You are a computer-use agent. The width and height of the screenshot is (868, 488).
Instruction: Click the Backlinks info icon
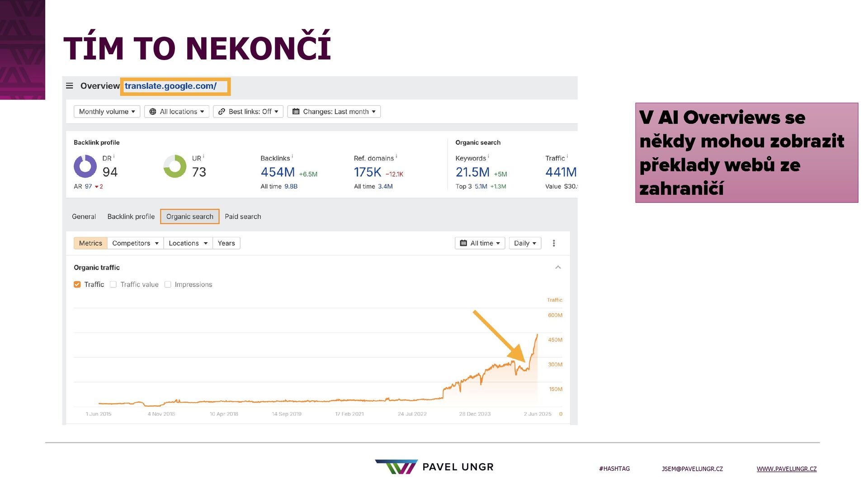click(292, 156)
